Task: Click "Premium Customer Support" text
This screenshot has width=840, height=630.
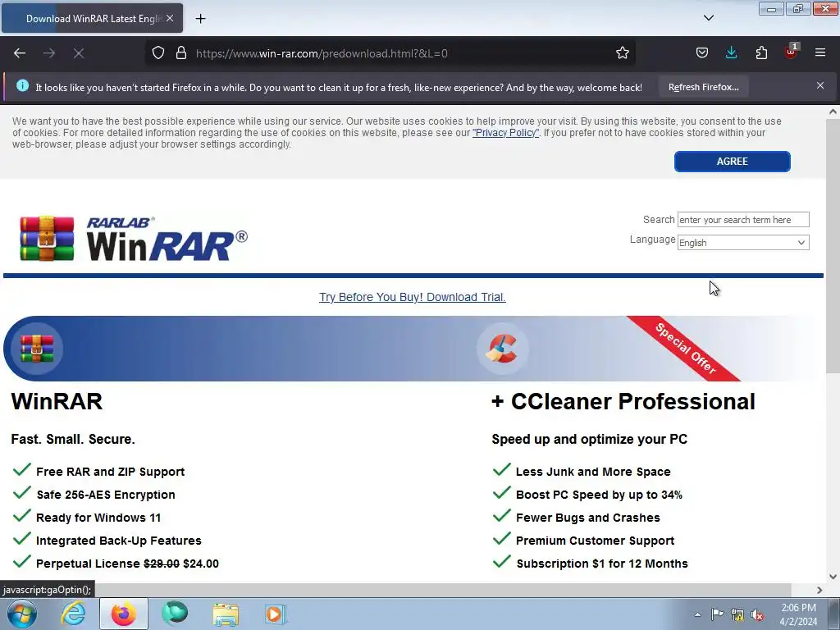Action: 596,541
